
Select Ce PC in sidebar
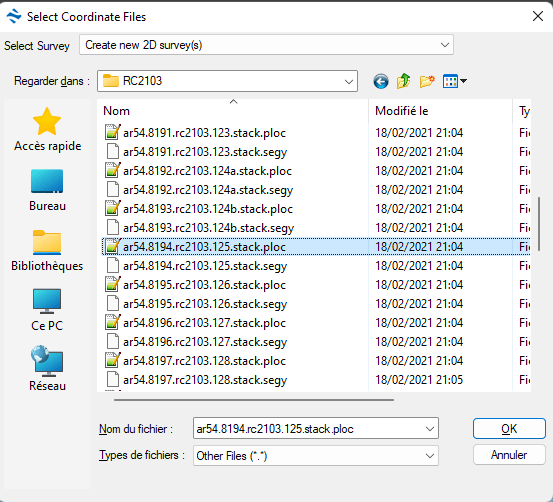[x=47, y=310]
